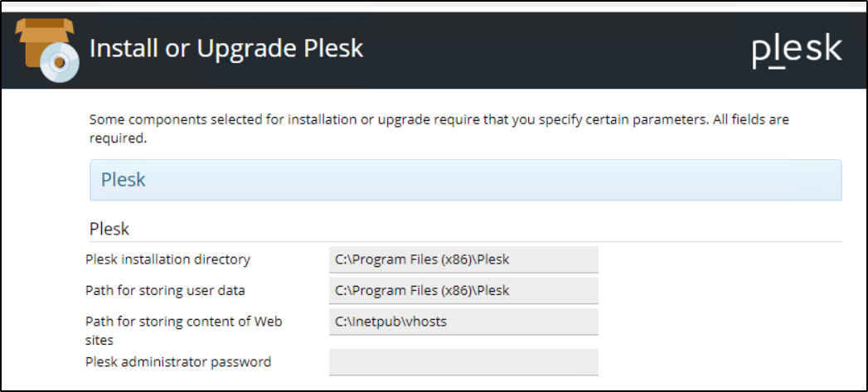Click the "Plesk administrator password" label

178,361
